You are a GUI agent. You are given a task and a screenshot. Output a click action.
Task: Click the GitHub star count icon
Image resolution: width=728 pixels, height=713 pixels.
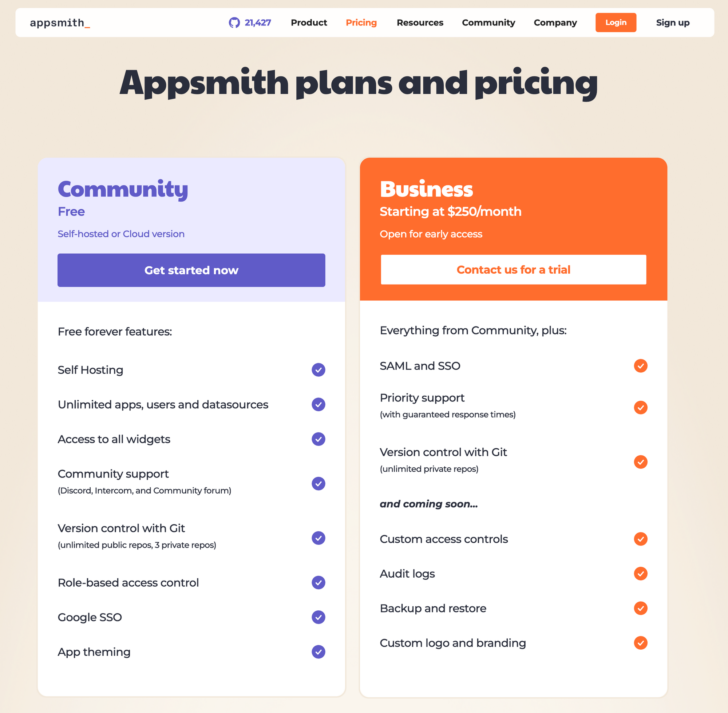(234, 23)
